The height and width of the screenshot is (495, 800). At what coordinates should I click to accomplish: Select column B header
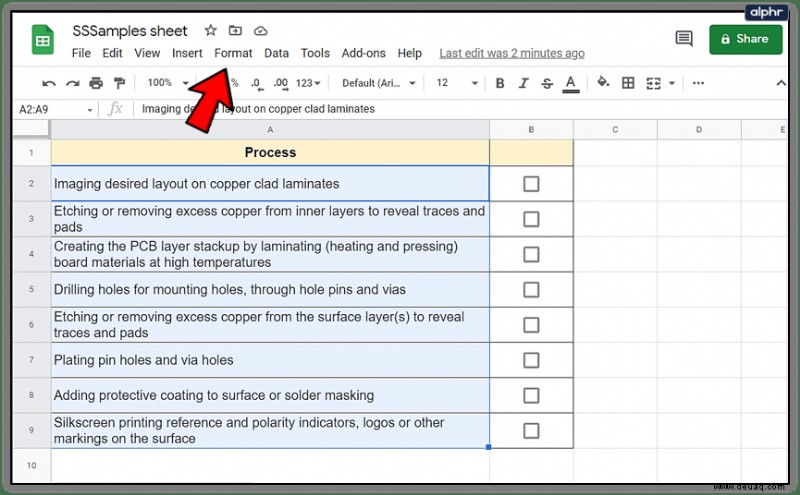(531, 130)
